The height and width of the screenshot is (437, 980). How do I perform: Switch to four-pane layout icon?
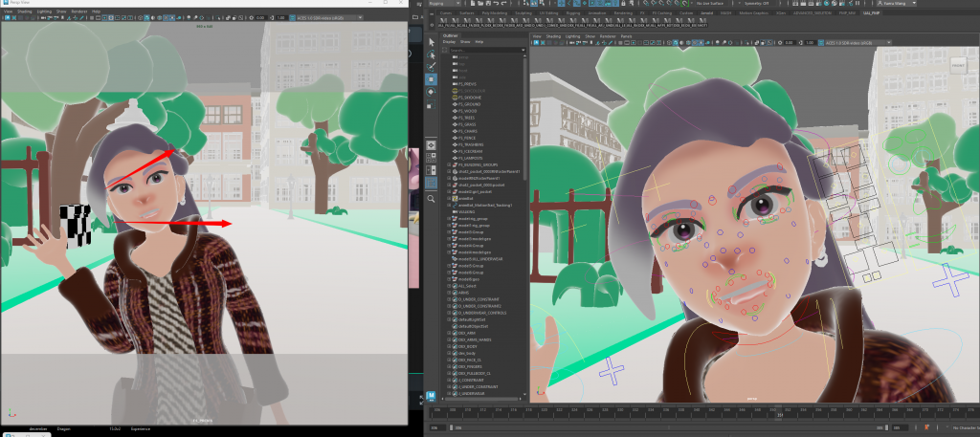coord(432,155)
